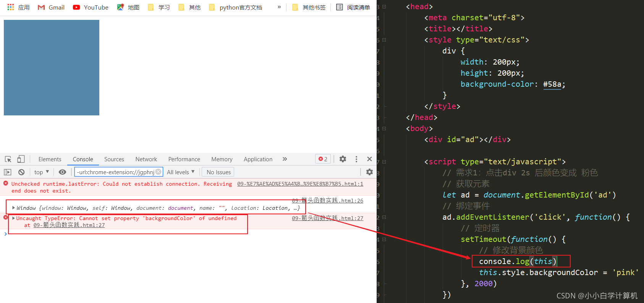Close the DevTools panel
The width and height of the screenshot is (644, 303).
tap(369, 159)
